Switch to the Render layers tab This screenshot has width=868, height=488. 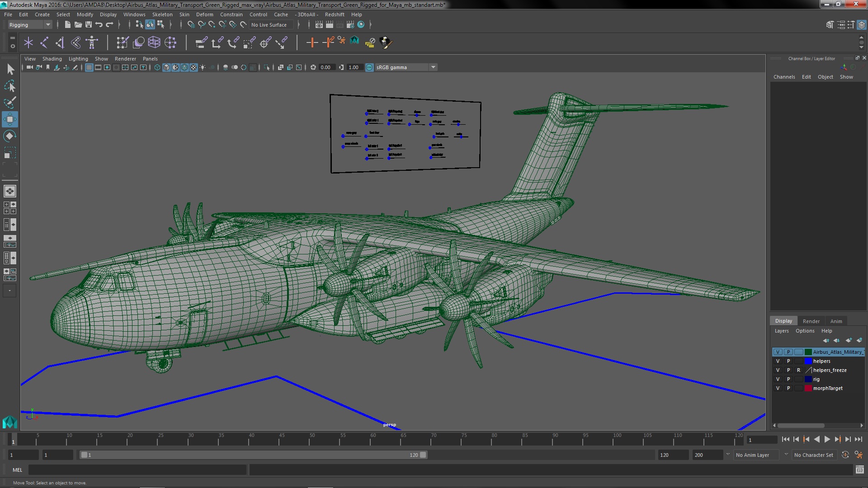pyautogui.click(x=811, y=321)
